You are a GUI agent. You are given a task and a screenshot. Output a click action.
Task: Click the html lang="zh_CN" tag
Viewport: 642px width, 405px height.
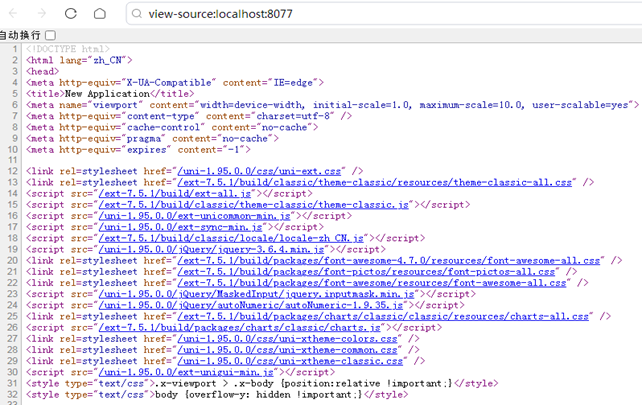79,60
